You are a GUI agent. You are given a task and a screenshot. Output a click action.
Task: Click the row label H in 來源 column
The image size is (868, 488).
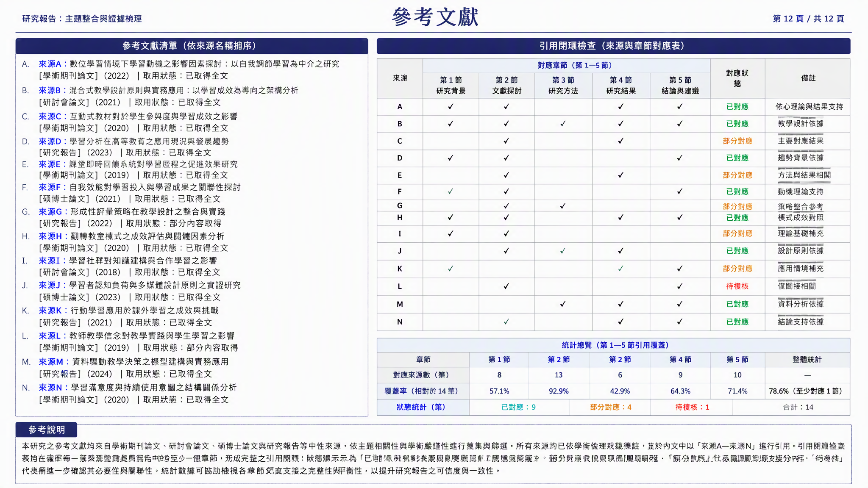coord(400,217)
